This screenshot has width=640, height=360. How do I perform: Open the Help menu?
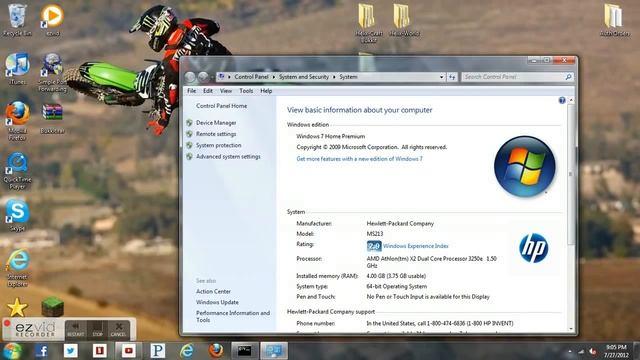click(266, 91)
